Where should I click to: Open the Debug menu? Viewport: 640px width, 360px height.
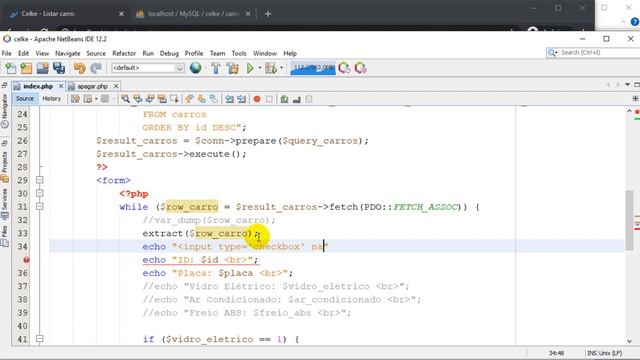tap(169, 53)
